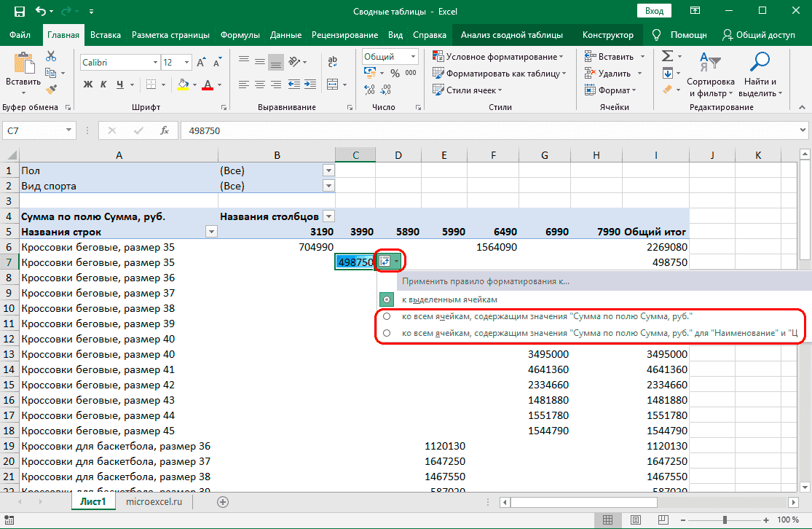Click the AutoSum sigma icon
The width and height of the screenshot is (812, 529).
point(666,56)
